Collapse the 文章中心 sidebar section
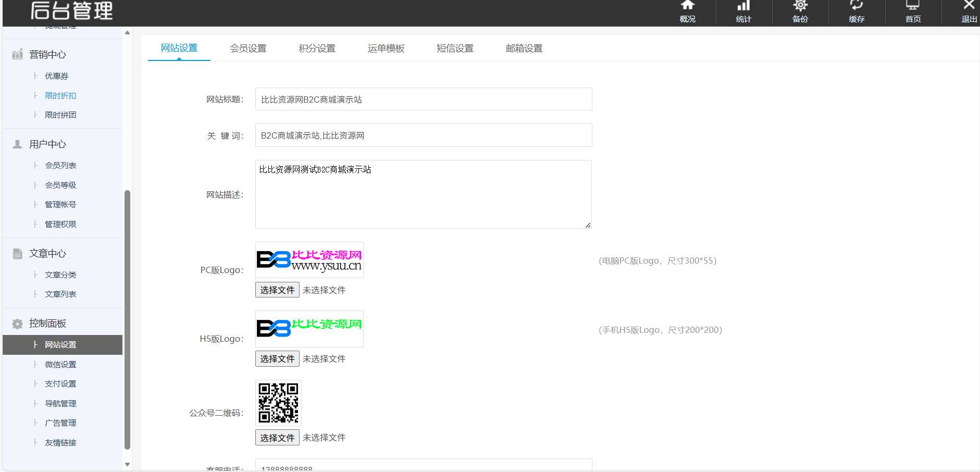This screenshot has width=980, height=472. (47, 254)
